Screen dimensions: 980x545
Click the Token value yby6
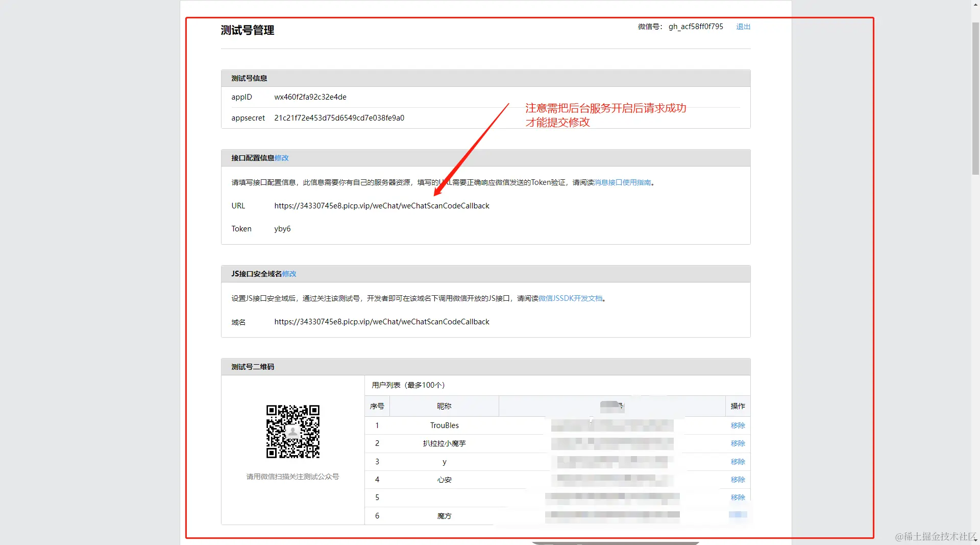tap(282, 229)
